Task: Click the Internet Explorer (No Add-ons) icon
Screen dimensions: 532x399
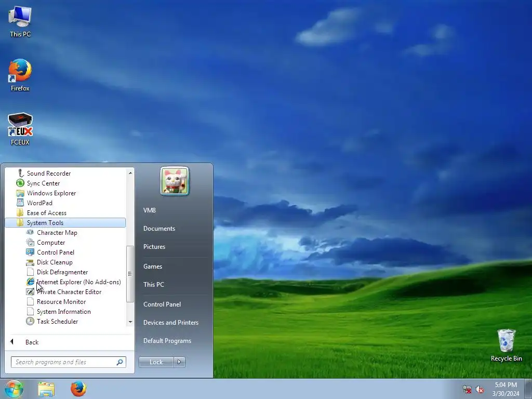Action: coord(30,282)
